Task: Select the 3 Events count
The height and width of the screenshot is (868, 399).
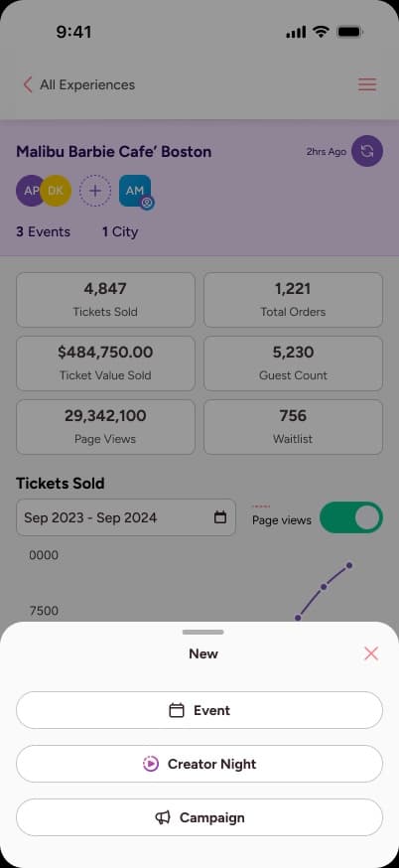Action: click(43, 232)
